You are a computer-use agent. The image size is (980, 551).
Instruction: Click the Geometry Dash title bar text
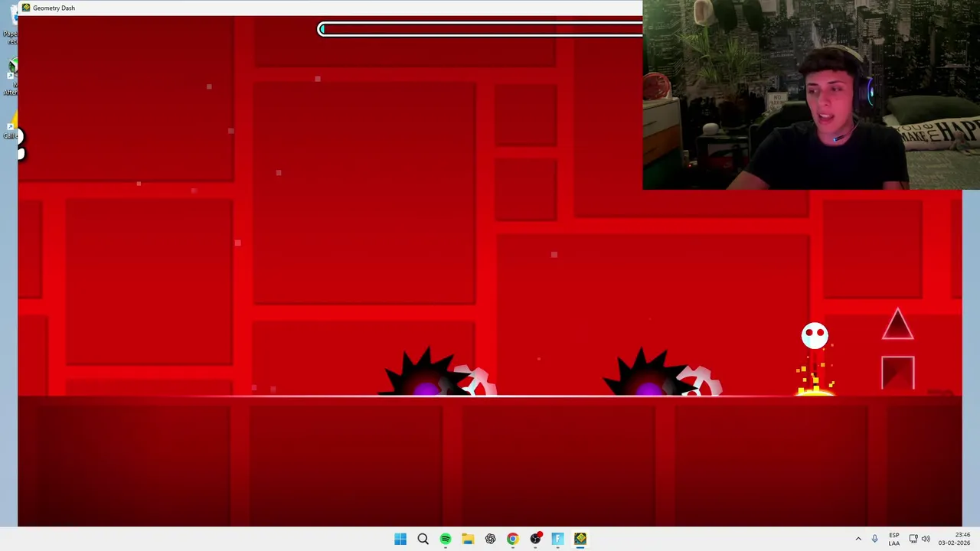pyautogui.click(x=54, y=8)
